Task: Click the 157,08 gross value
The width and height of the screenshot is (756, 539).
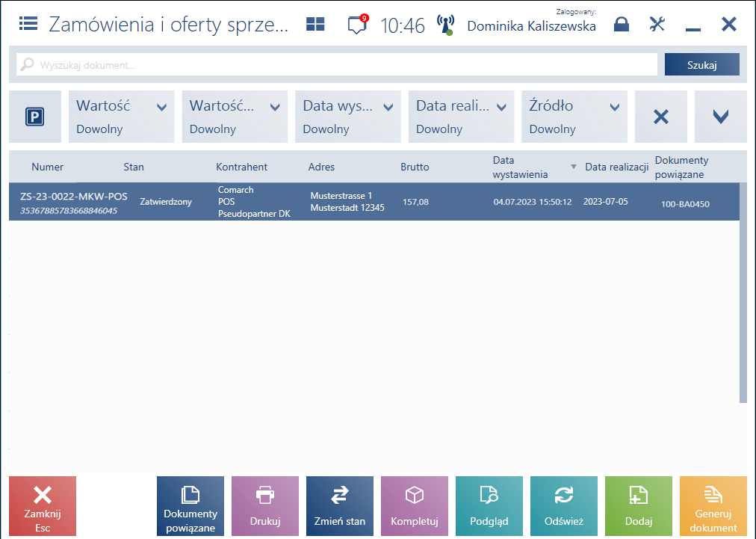Action: tap(415, 202)
